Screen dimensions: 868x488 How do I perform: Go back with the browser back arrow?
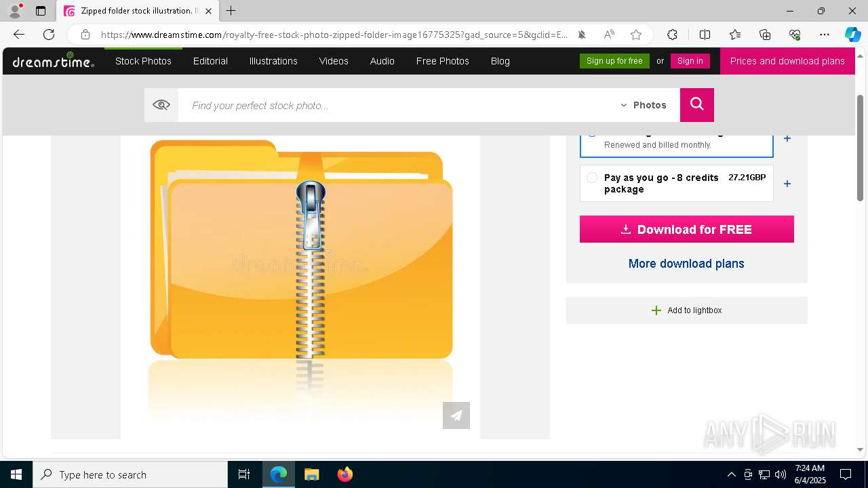tap(19, 35)
